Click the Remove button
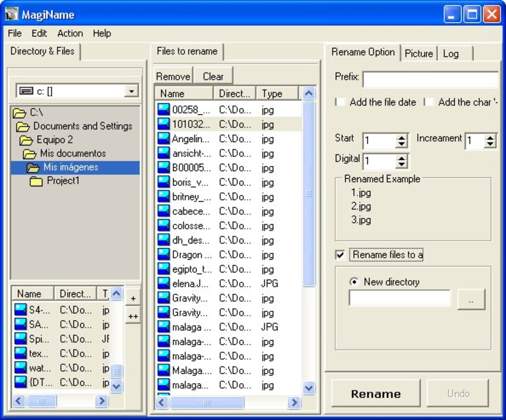This screenshot has width=506, height=420. [x=173, y=77]
